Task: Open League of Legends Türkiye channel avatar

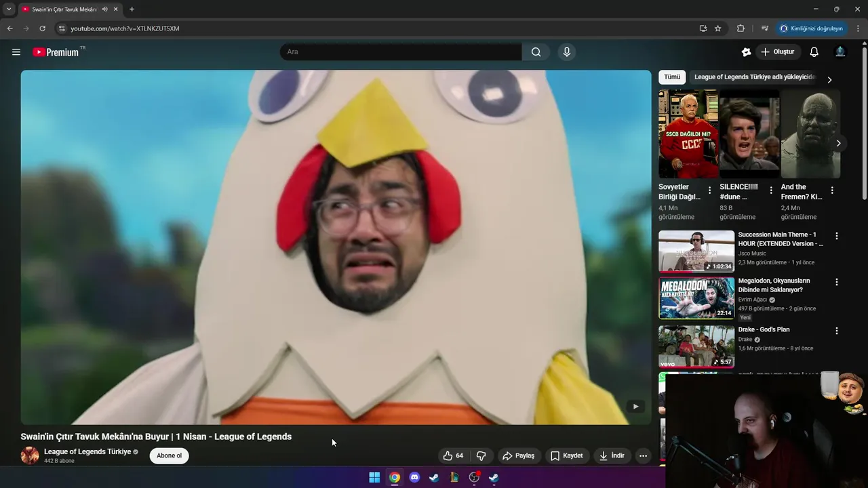Action: 30,455
